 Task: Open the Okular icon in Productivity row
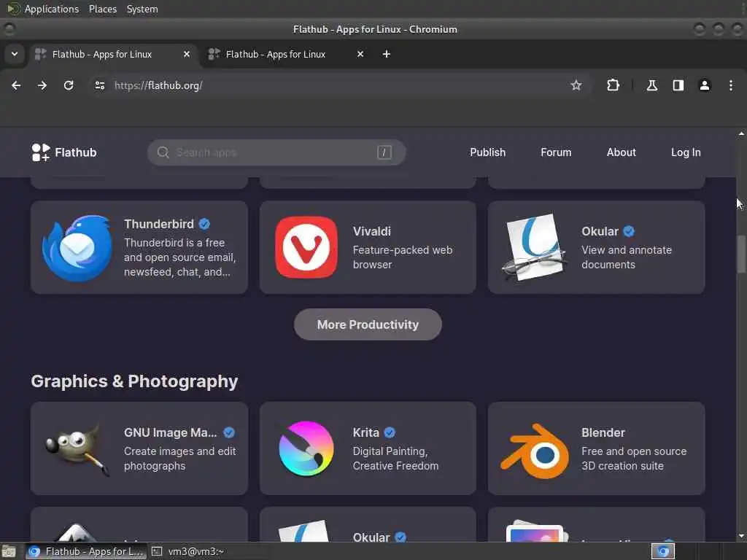pyautogui.click(x=535, y=247)
